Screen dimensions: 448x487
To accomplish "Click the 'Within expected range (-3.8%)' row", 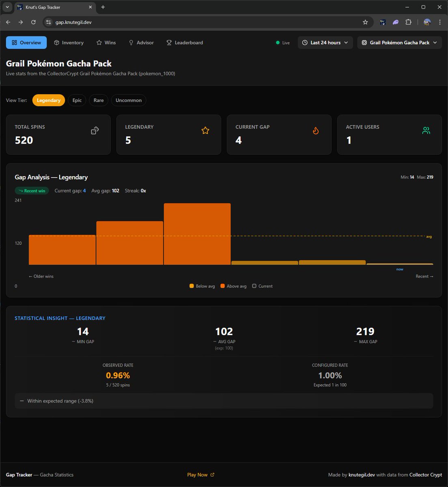I will [224, 401].
